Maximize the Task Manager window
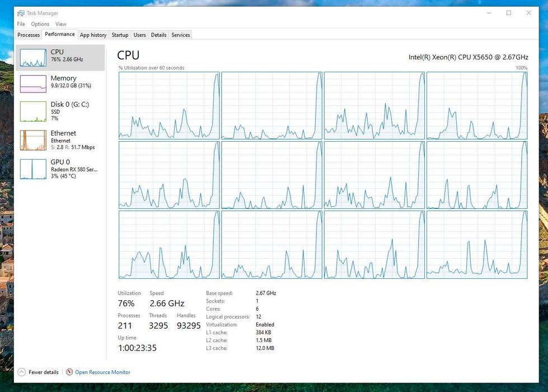548x392 pixels. coord(509,13)
